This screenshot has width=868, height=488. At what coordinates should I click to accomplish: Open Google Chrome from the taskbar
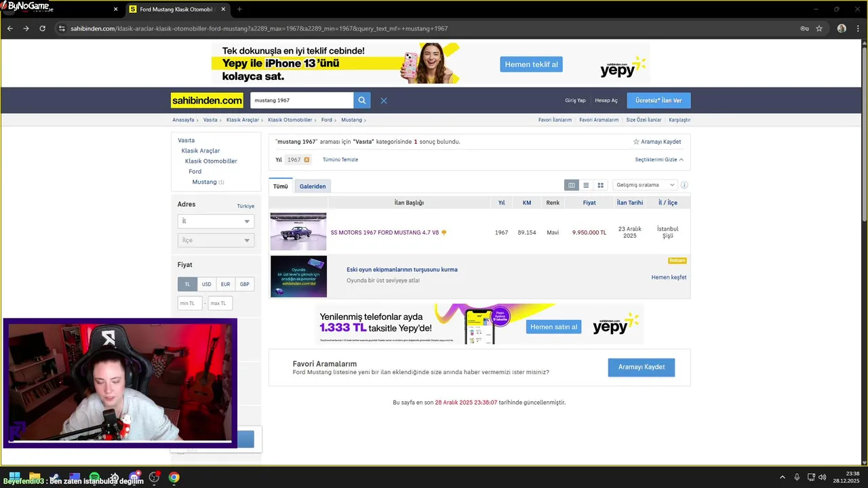pos(174,477)
